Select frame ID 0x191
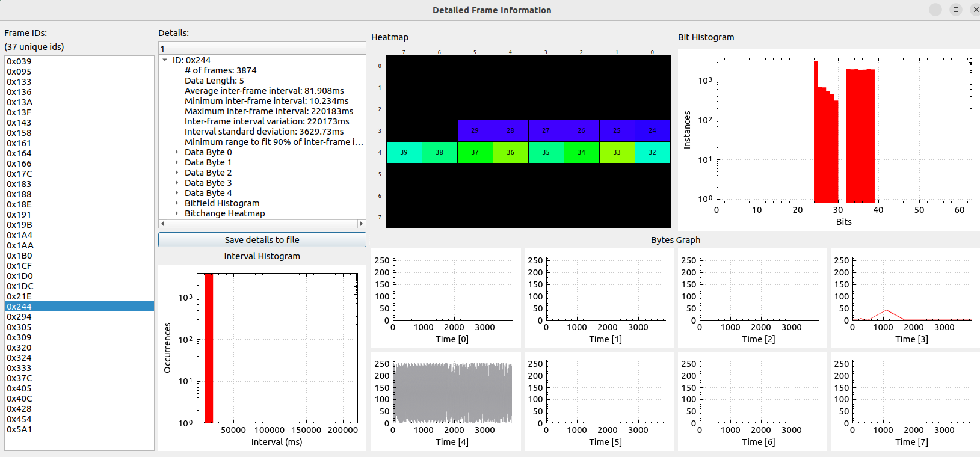 [79, 215]
